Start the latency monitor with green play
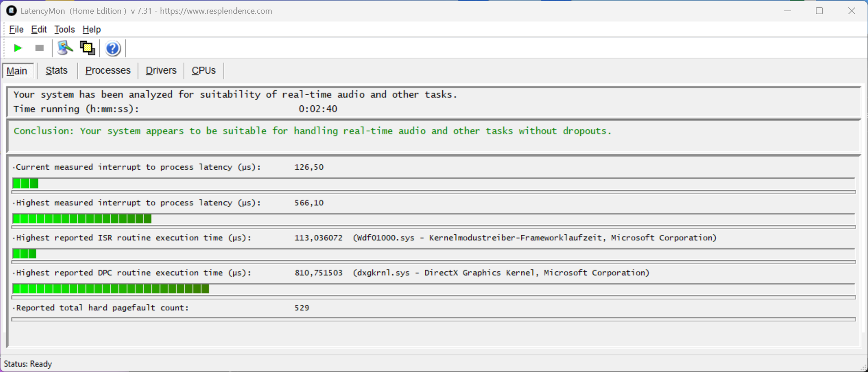 [x=18, y=48]
